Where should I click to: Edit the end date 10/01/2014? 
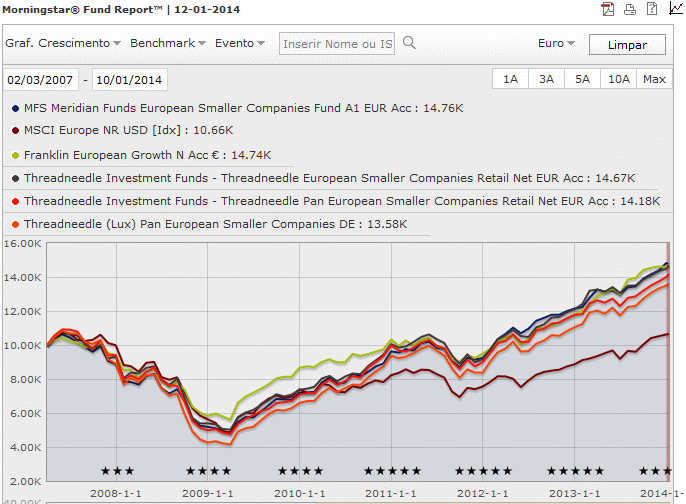130,80
